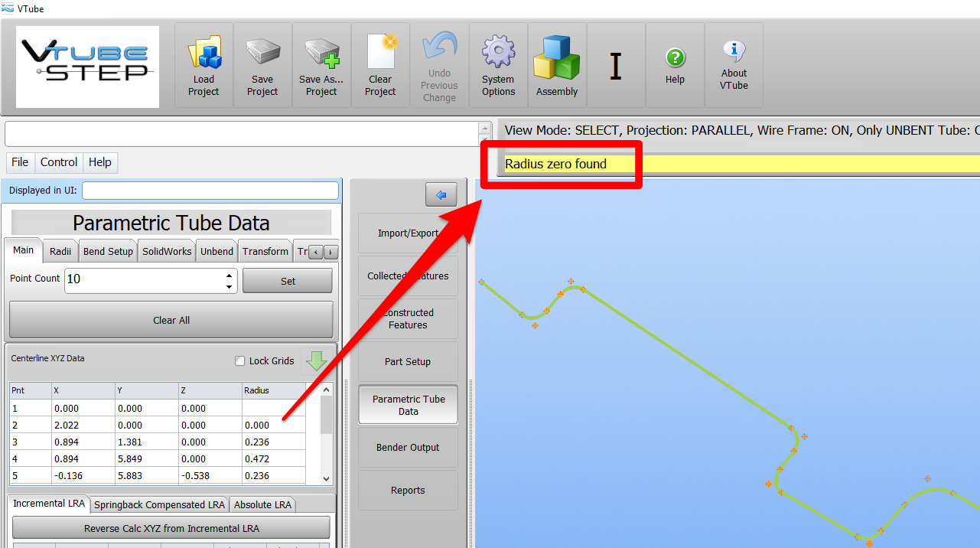Click the Displayed in UI field
This screenshot has height=548, width=980.
point(210,191)
